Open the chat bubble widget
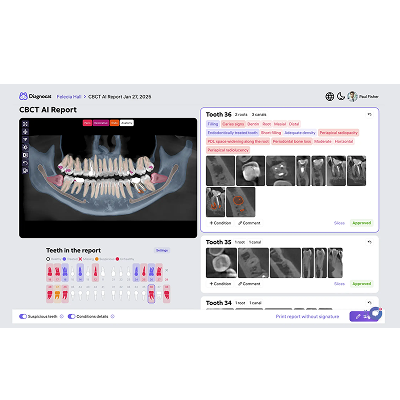This screenshot has width=400, height=400. pos(376,313)
